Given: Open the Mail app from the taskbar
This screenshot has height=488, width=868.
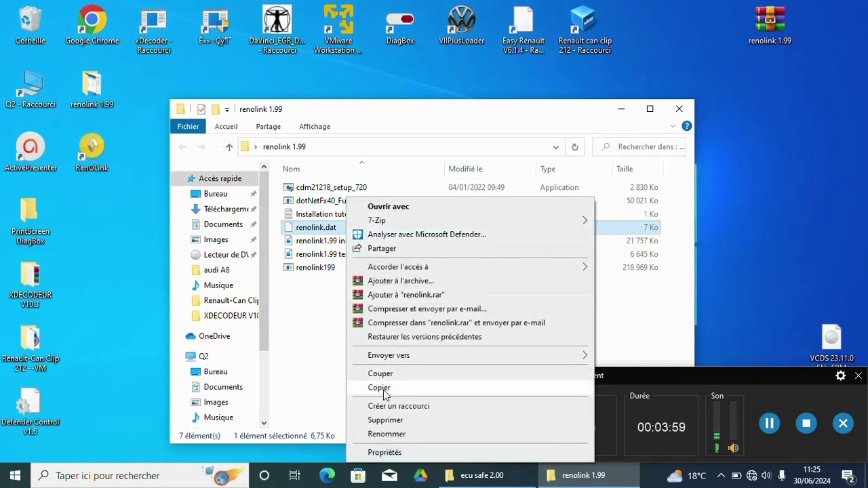Looking at the screenshot, I should click(x=389, y=475).
